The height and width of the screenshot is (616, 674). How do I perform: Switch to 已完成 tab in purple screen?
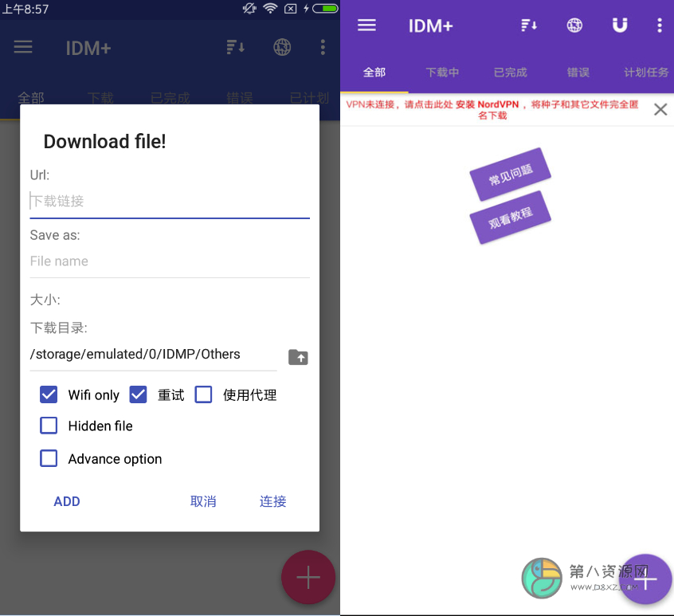[x=510, y=73]
